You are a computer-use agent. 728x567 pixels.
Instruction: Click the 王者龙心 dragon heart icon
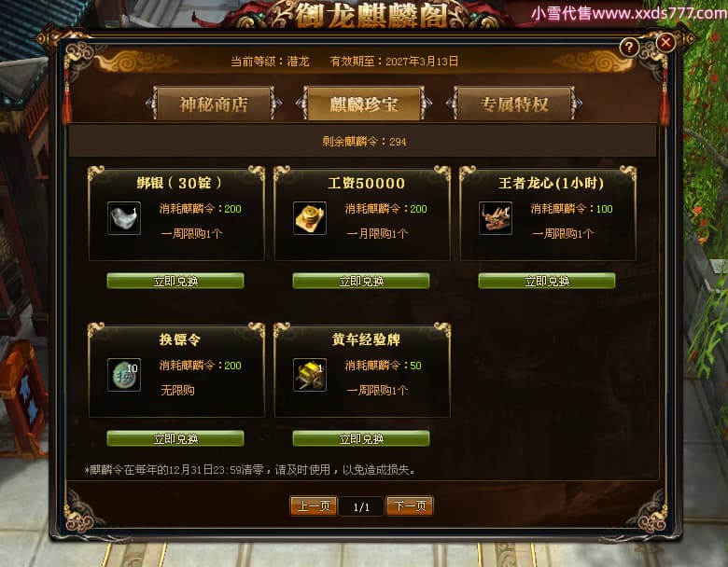[496, 217]
